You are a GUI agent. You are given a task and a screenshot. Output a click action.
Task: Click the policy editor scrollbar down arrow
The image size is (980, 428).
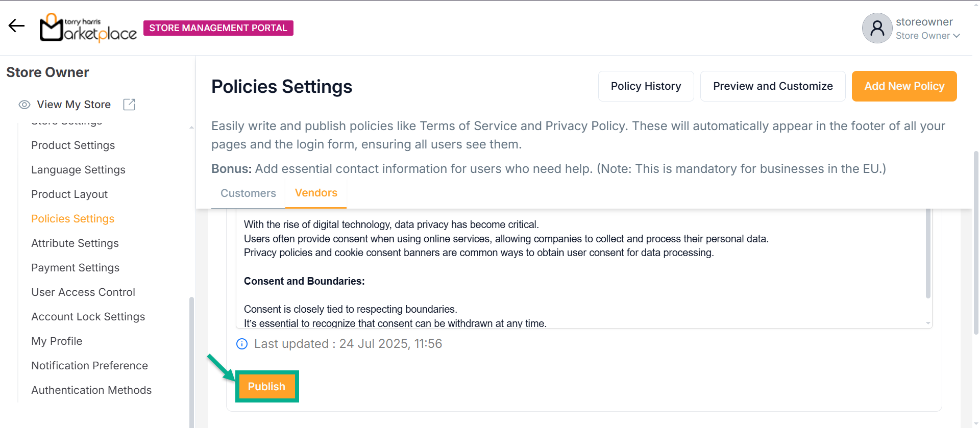(x=927, y=323)
